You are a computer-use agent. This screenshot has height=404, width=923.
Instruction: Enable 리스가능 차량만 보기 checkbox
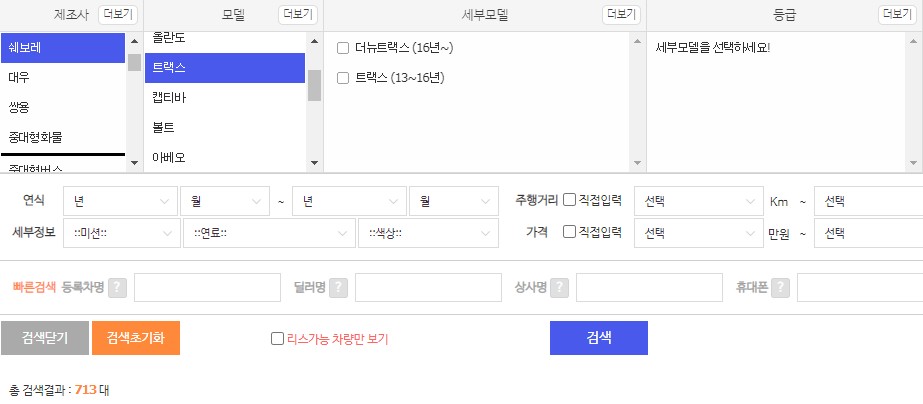[x=277, y=339]
